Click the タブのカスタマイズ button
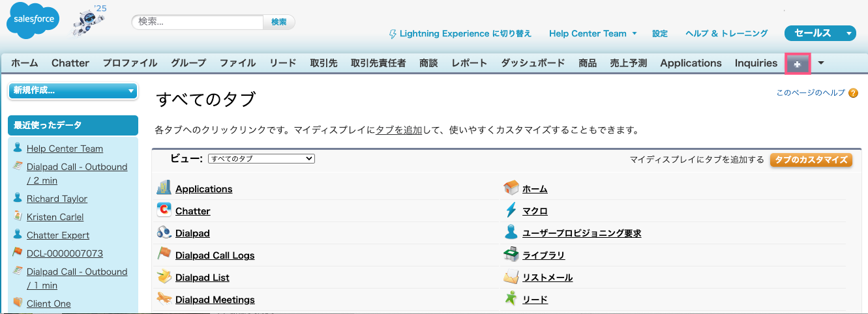This screenshot has width=868, height=314. (x=811, y=160)
